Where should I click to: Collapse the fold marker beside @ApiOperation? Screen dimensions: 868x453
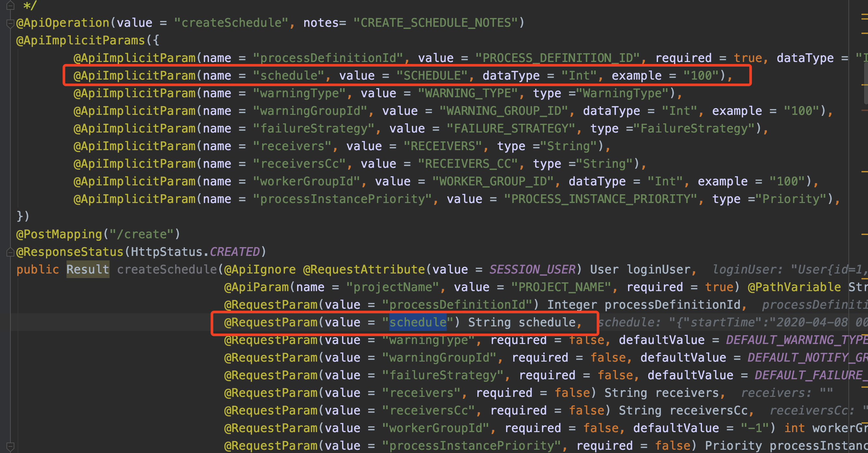10,23
